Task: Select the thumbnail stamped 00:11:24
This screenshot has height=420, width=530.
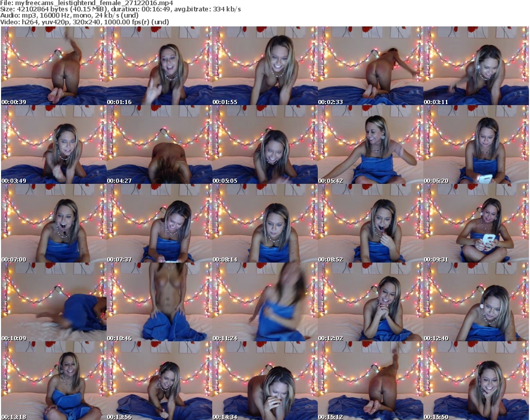Action: point(264,302)
